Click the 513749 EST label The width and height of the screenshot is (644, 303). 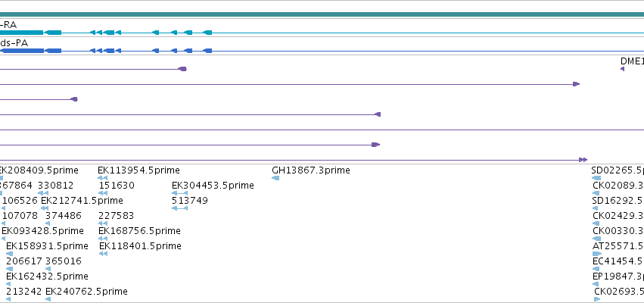click(190, 201)
